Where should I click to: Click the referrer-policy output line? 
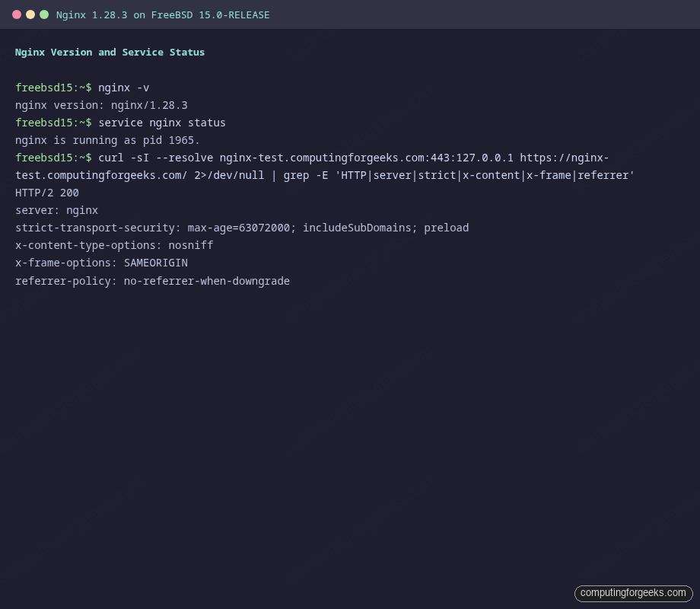(152, 280)
